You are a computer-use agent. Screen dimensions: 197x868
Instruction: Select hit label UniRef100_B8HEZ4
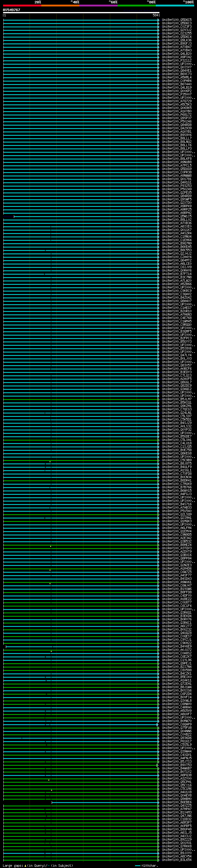177,545
